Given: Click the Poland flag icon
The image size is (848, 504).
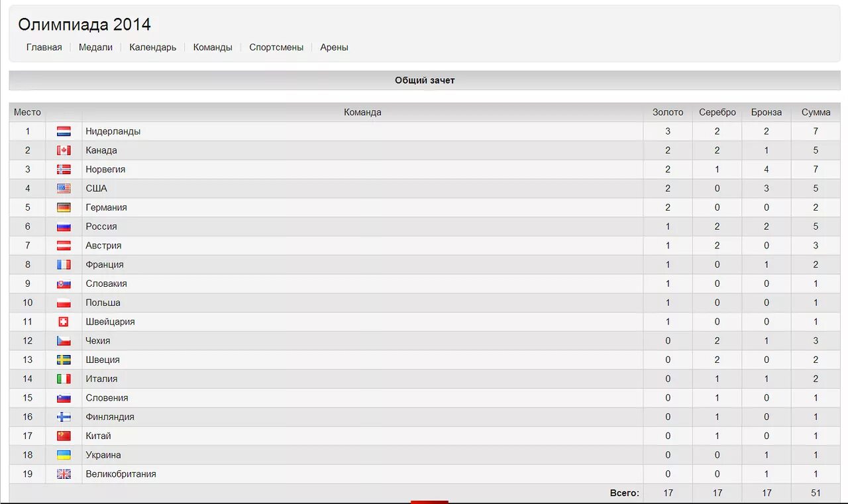Looking at the screenshot, I should 64,303.
